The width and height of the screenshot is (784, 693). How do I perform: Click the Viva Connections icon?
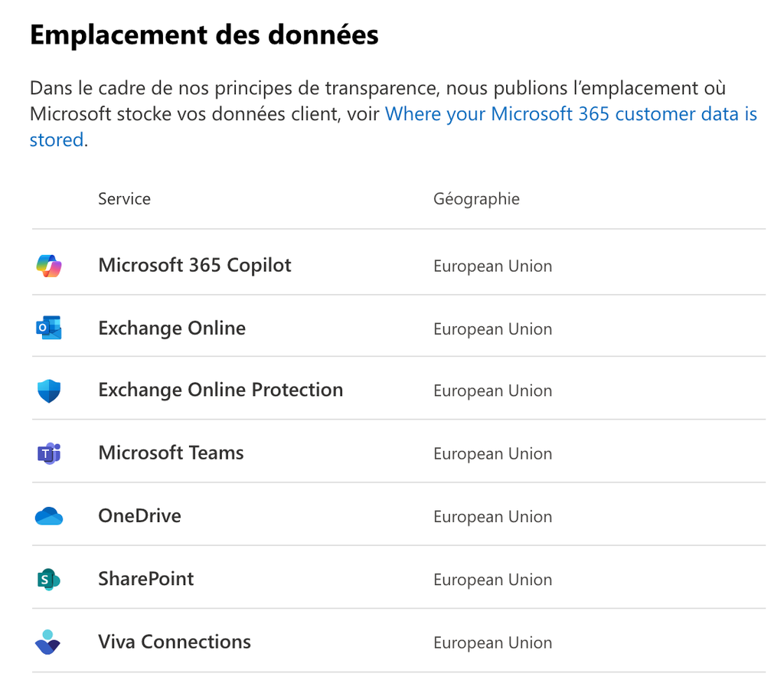point(48,642)
